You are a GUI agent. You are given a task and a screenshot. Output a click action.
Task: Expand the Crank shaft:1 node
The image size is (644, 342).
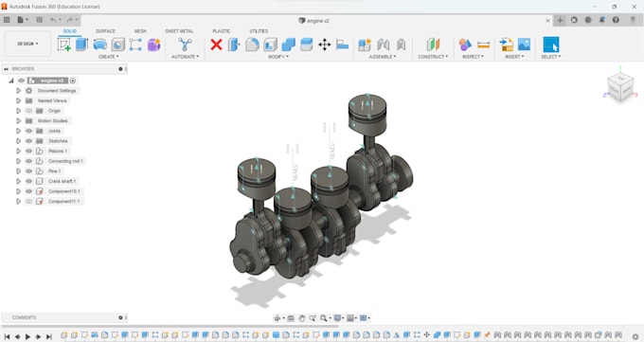19,181
